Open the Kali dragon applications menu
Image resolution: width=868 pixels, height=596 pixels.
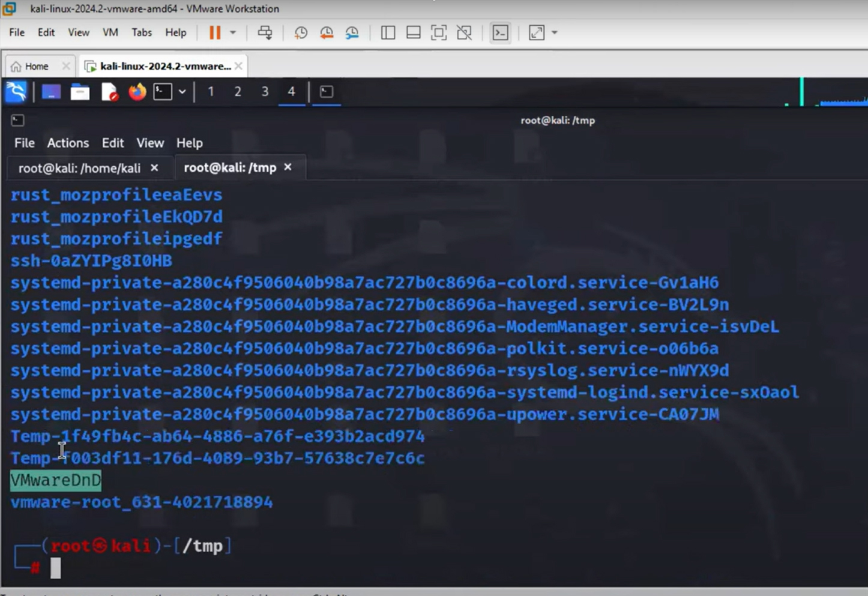coord(16,92)
